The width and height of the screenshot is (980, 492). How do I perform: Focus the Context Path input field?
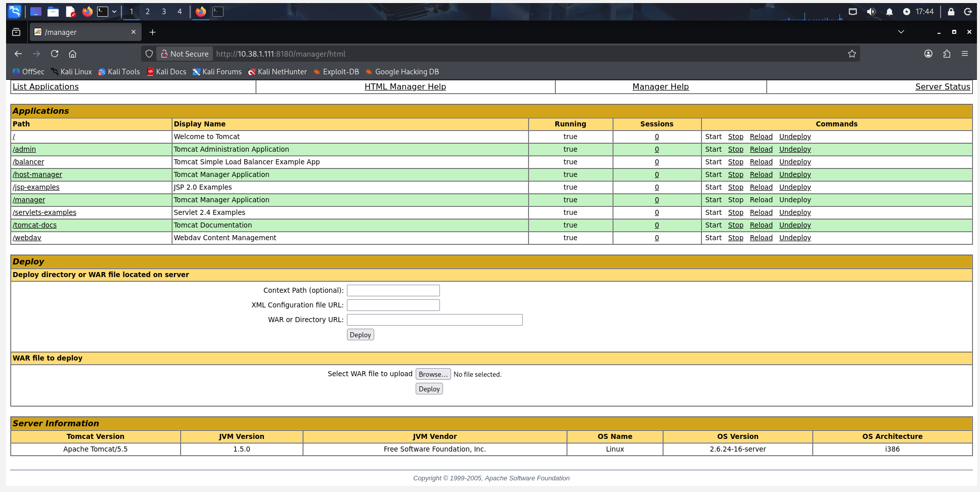[393, 290]
